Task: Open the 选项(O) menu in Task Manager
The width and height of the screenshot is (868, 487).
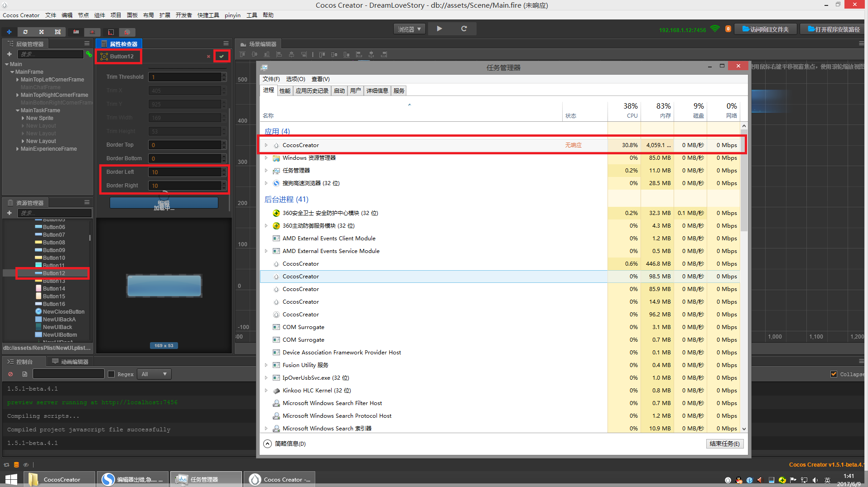Action: tap(296, 79)
